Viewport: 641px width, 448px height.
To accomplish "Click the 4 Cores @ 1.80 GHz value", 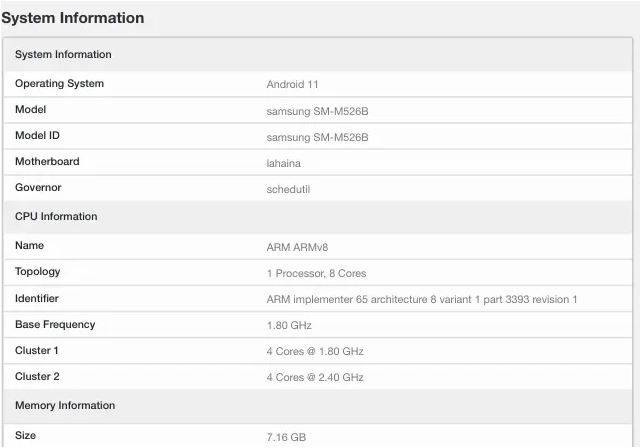I will pos(315,352).
